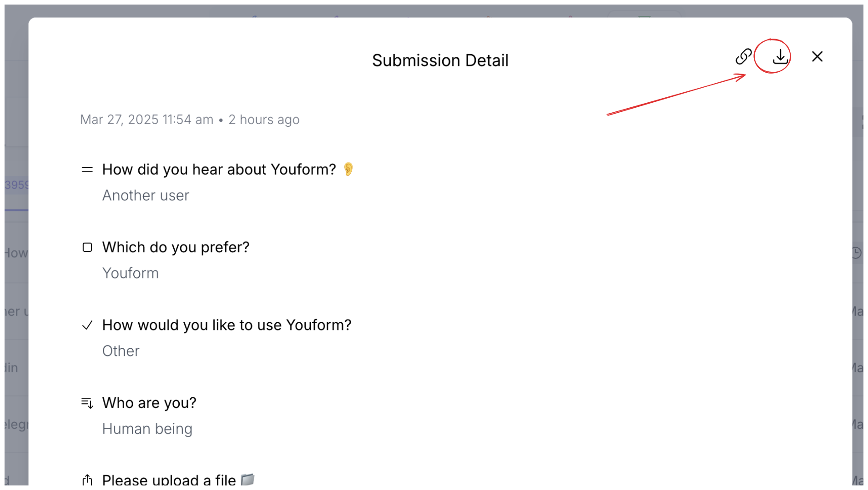Screen dimensions: 868x490
Task: Click the dropdown-list icon beside Who are you
Action: click(87, 403)
